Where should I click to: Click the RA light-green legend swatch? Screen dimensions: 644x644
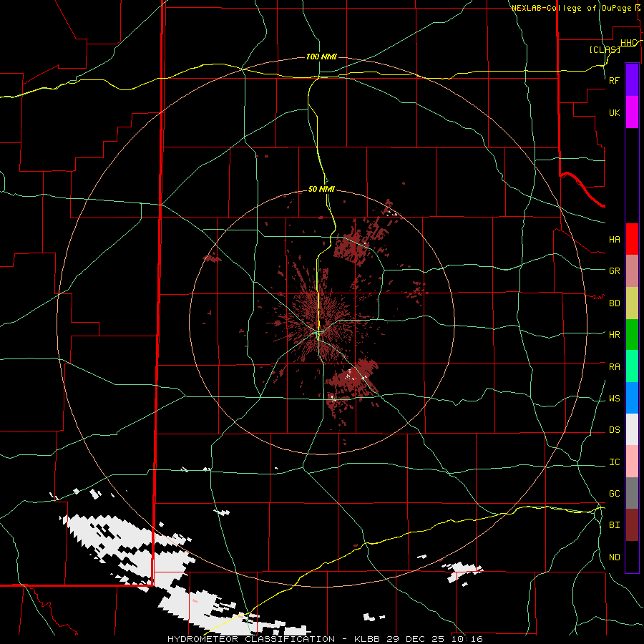(x=632, y=366)
